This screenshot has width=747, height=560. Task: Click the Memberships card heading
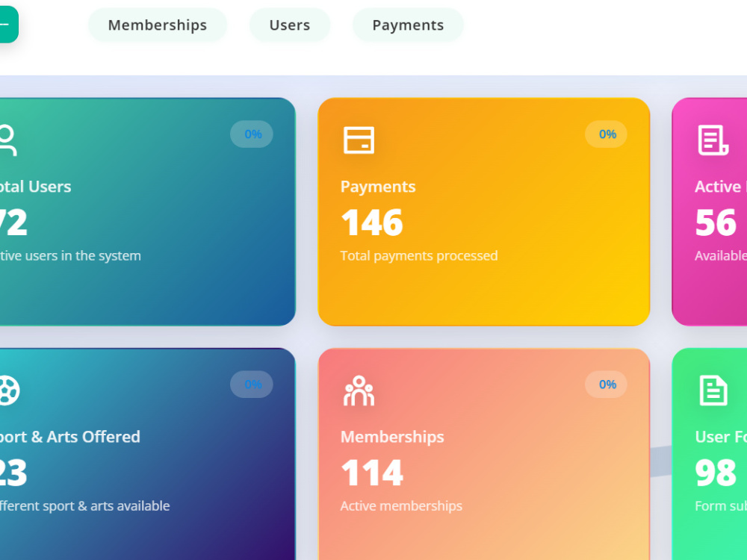tap(392, 437)
